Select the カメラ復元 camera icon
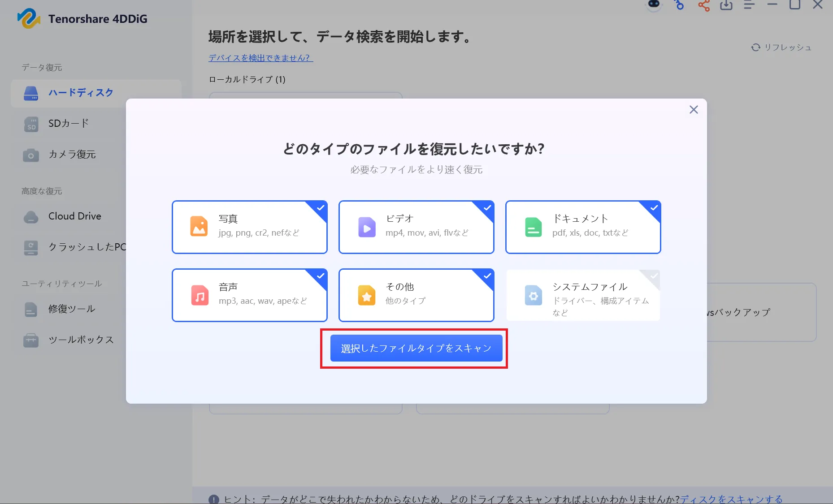The width and height of the screenshot is (833, 504). coord(30,155)
